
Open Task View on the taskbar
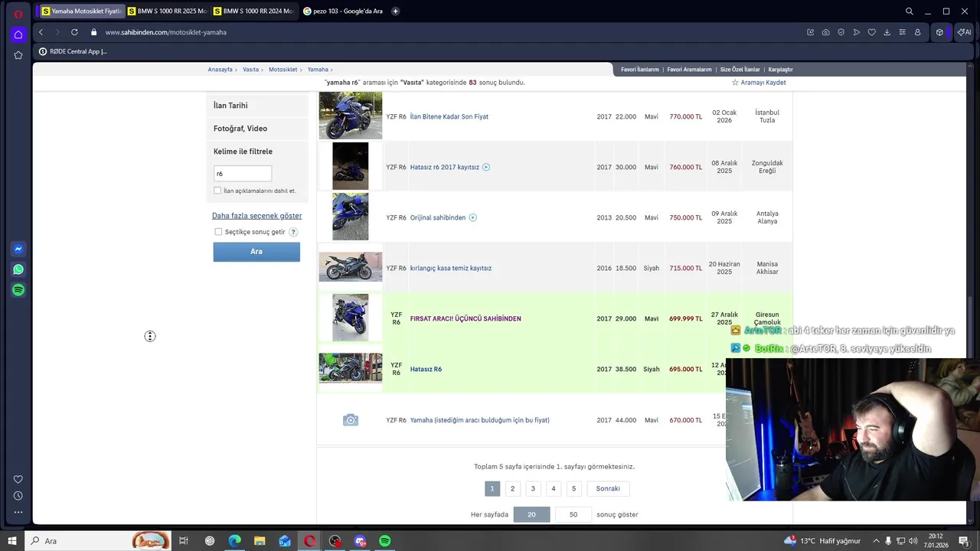click(x=184, y=541)
